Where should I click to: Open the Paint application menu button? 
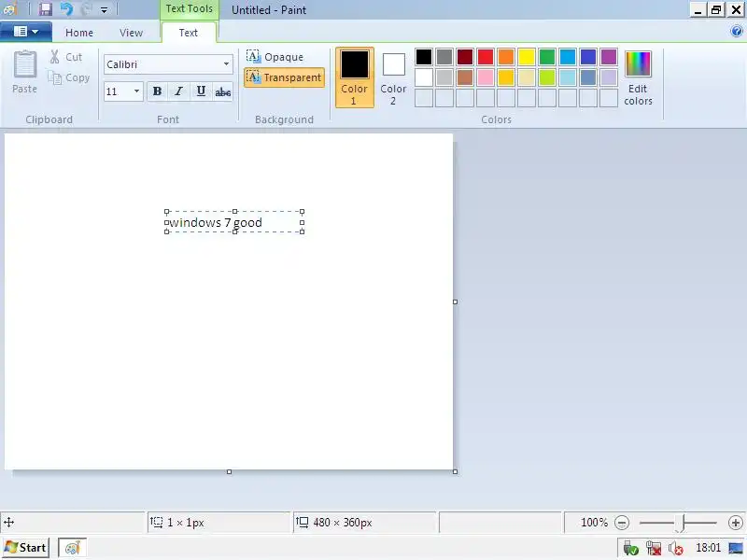coord(26,32)
